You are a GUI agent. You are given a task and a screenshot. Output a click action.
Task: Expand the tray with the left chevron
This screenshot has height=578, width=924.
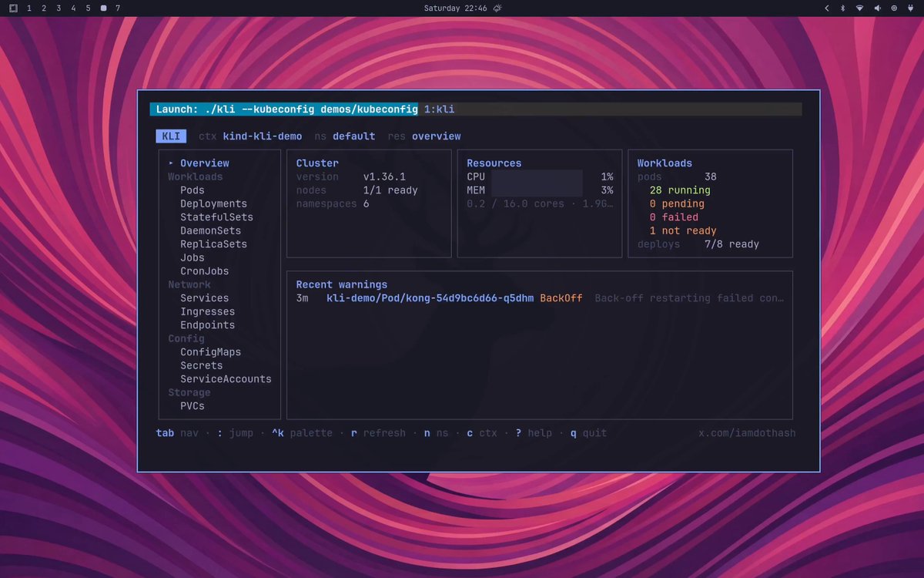pyautogui.click(x=826, y=8)
